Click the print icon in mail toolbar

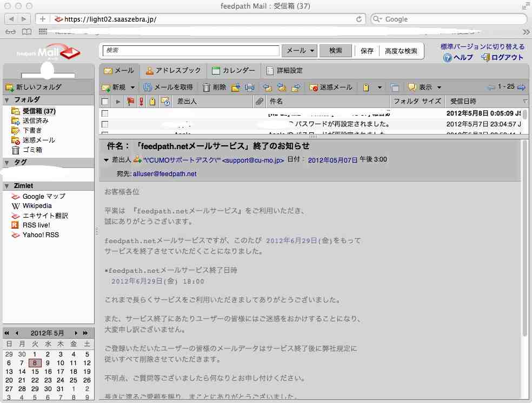tap(250, 87)
